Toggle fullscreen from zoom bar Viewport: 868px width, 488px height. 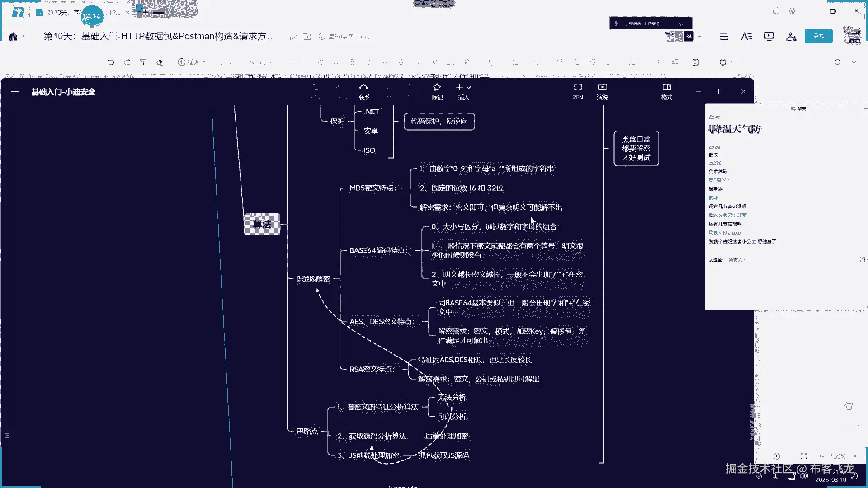click(803, 456)
